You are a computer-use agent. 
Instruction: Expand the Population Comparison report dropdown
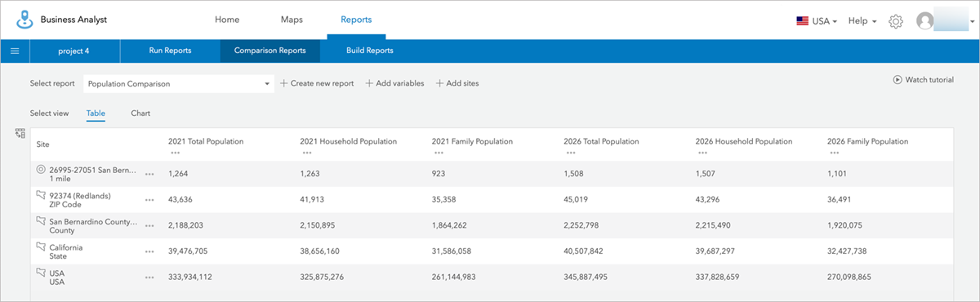point(178,83)
